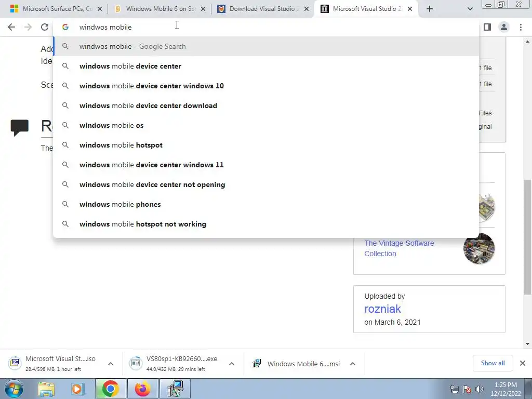
Task: Open Windows Explorer from the taskbar
Action: coord(46,389)
